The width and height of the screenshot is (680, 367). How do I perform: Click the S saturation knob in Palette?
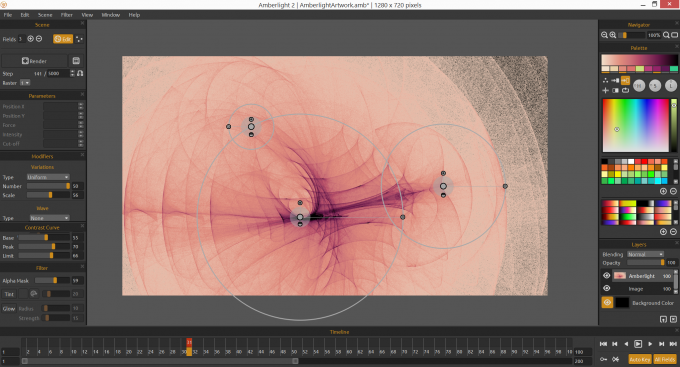(x=655, y=86)
